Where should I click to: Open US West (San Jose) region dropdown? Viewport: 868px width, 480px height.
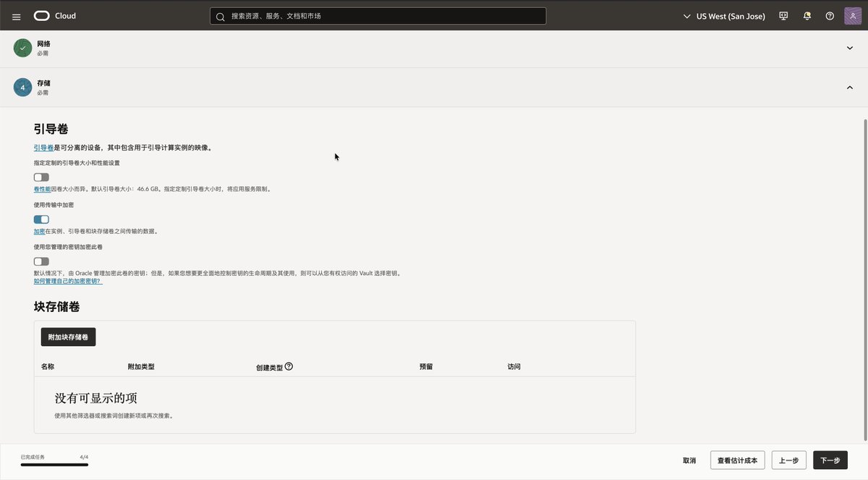(x=724, y=16)
